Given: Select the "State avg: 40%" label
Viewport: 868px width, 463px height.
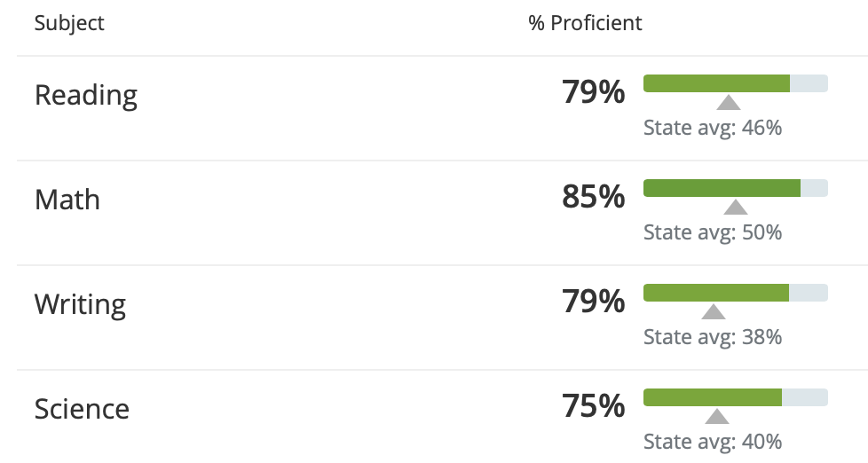Looking at the screenshot, I should tap(713, 442).
